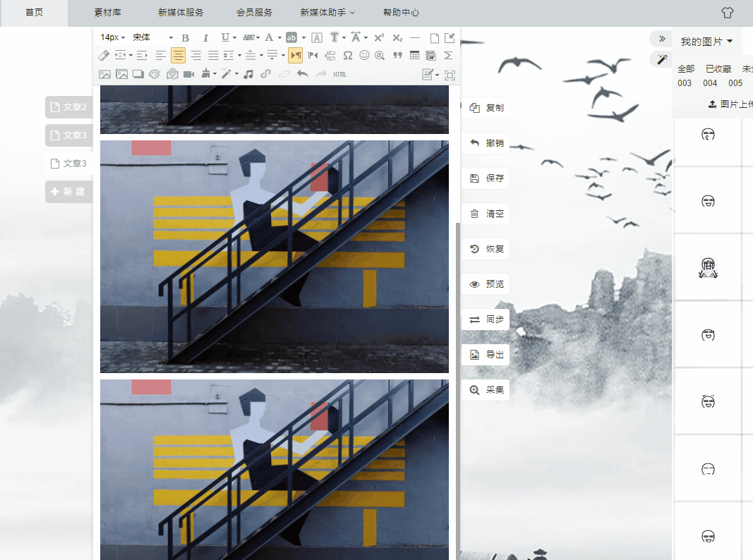The height and width of the screenshot is (560, 753).
Task: Insert special character omega symbol
Action: 348,56
